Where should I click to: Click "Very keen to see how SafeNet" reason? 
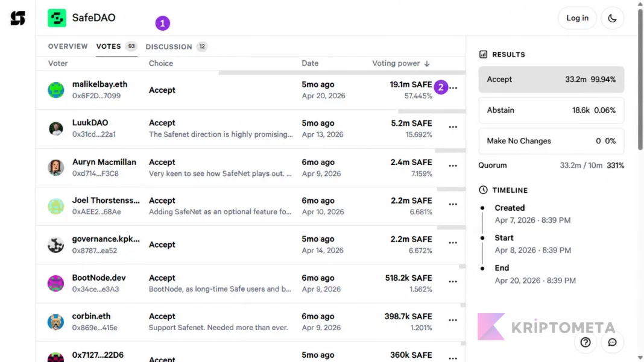pyautogui.click(x=220, y=173)
